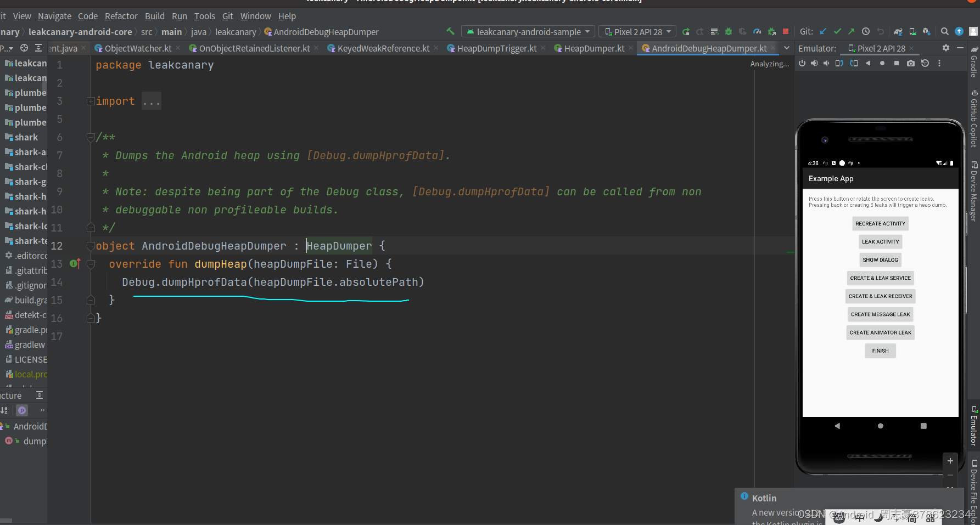The height and width of the screenshot is (525, 980).
Task: Take emulator screenshot with camera icon
Action: point(911,63)
